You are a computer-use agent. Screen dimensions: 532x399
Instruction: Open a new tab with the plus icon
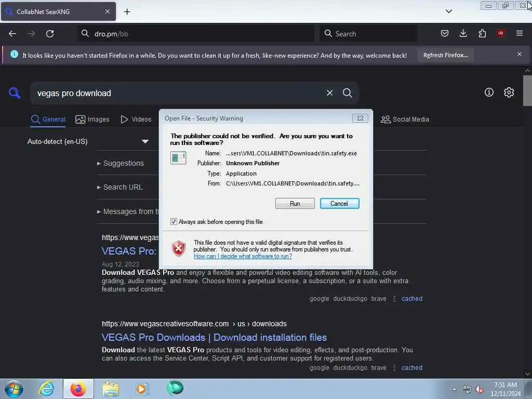[x=127, y=12]
